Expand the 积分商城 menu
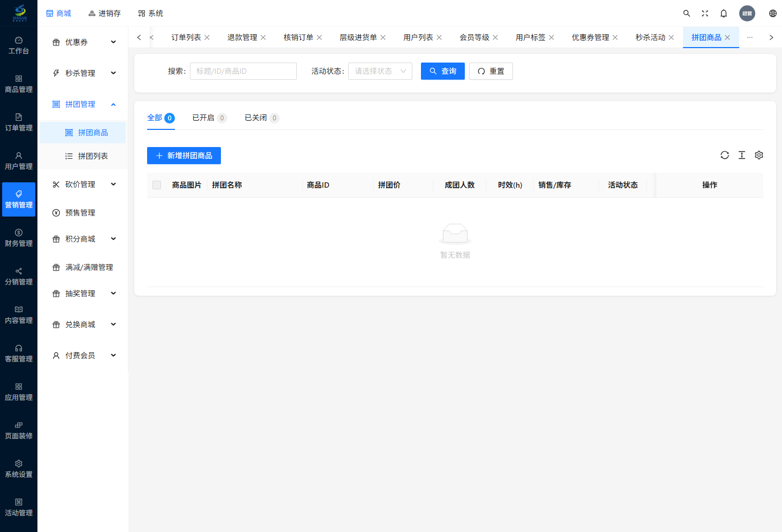 (x=83, y=239)
